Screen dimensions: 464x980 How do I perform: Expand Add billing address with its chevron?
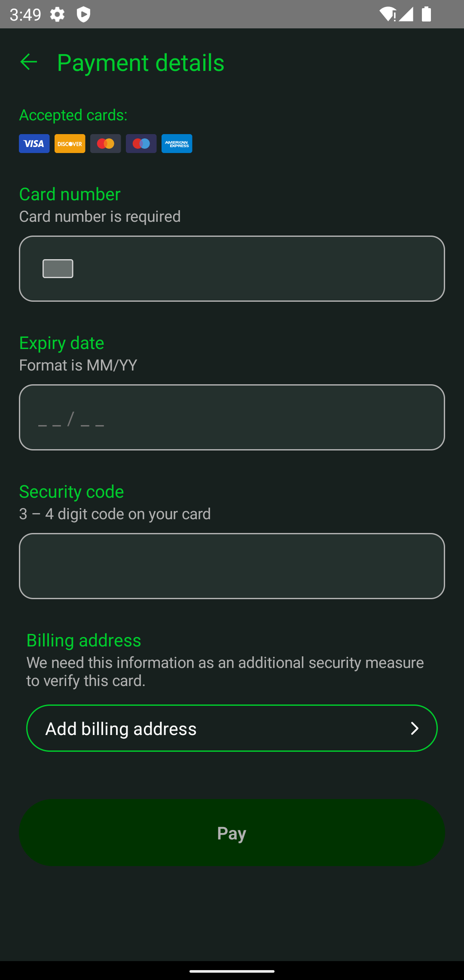(414, 728)
